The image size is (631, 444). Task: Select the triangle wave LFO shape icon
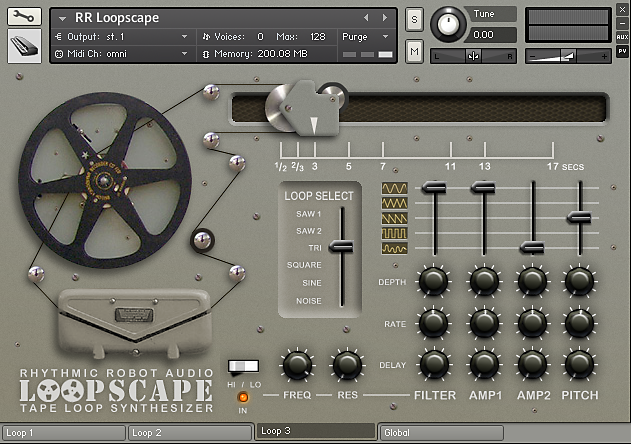pyautogui.click(x=394, y=203)
